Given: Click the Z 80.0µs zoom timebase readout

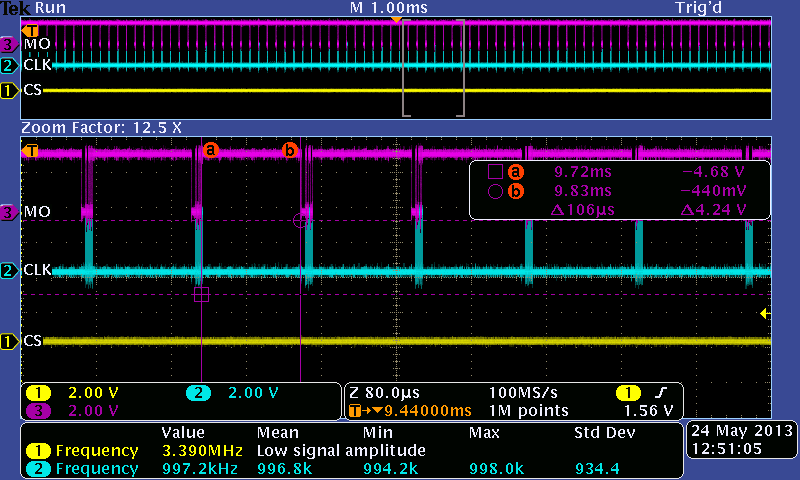Looking at the screenshot, I should [385, 393].
